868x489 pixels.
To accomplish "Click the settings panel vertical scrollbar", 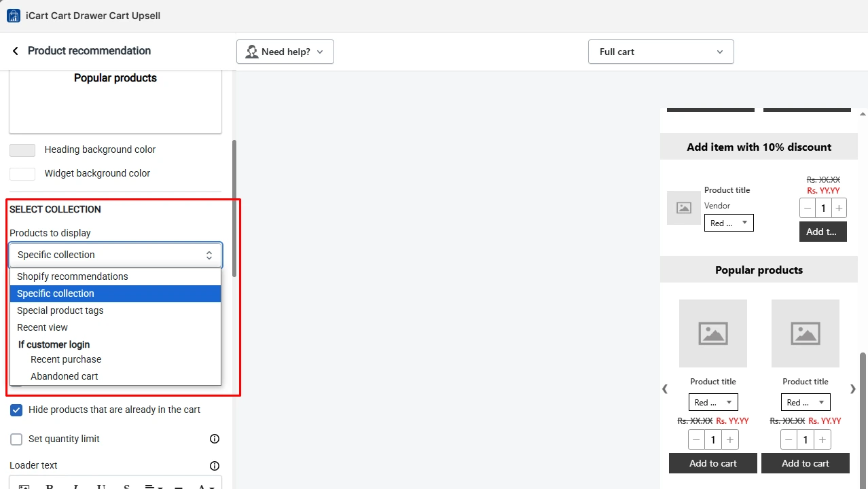I will [234, 209].
